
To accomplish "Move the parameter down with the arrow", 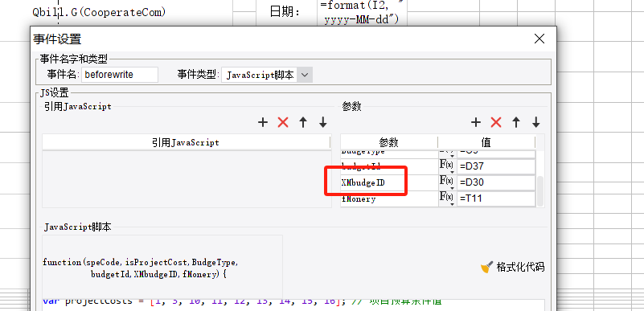I will [x=536, y=122].
